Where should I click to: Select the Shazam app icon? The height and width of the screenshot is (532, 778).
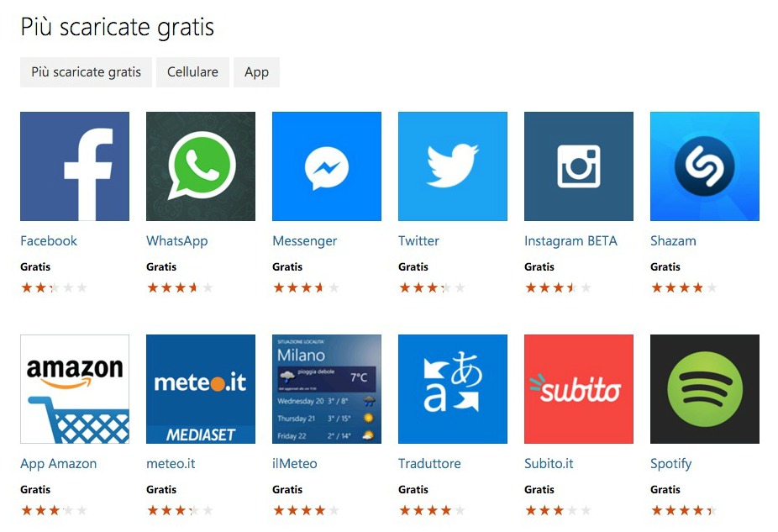[705, 166]
